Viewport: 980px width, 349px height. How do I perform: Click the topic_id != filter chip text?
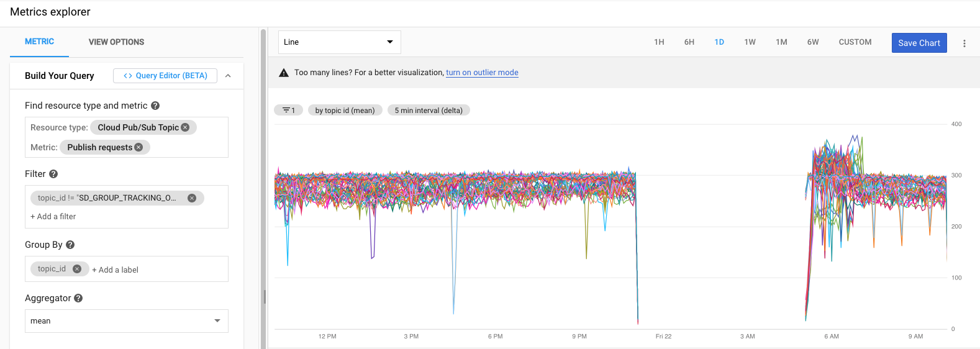[107, 198]
